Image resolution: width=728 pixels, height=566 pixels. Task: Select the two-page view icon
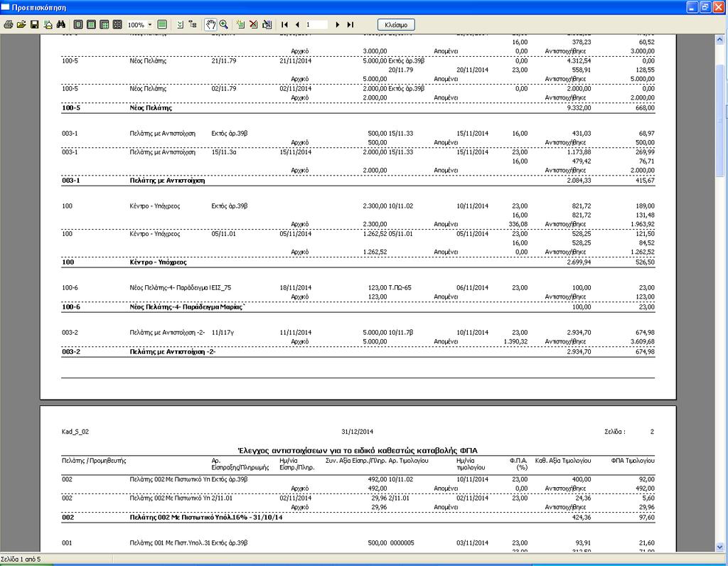(105, 25)
